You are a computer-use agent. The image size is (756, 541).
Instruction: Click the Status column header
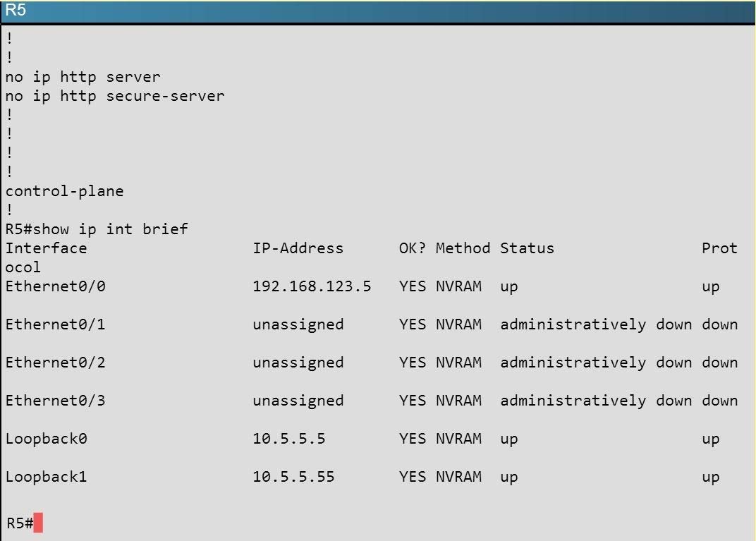coord(527,248)
